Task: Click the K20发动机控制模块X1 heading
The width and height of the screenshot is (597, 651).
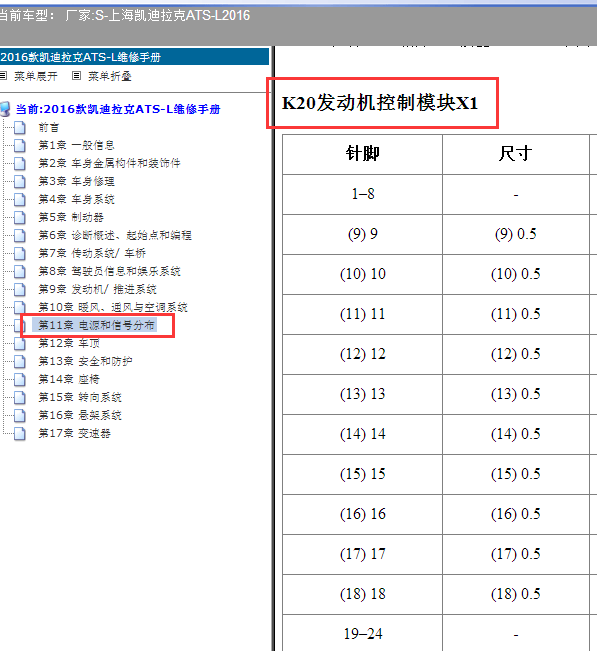Action: pos(380,103)
